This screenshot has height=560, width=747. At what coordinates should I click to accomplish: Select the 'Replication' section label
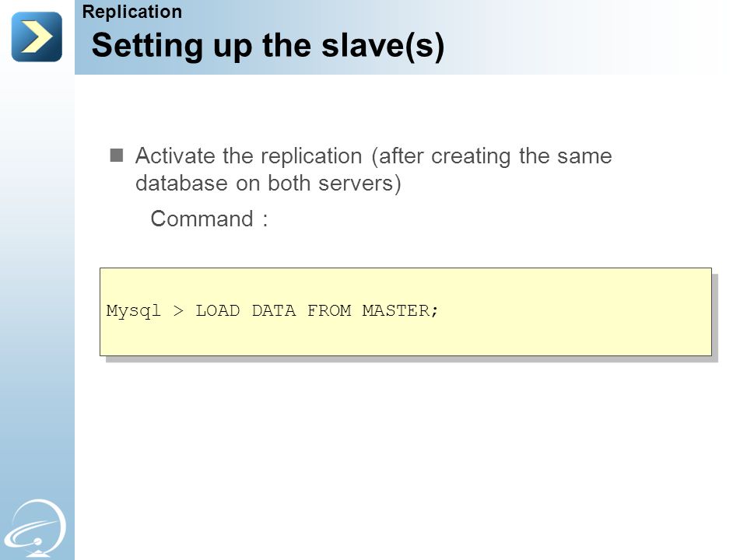[x=132, y=12]
